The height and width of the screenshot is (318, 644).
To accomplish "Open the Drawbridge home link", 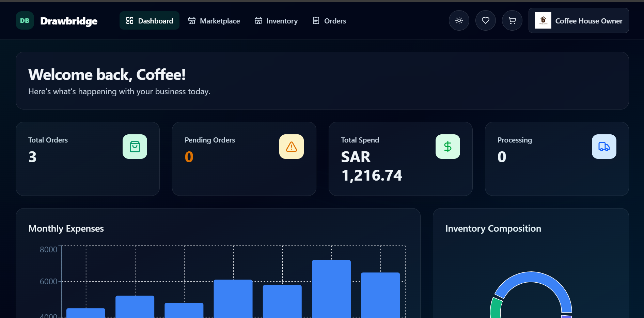I will pyautogui.click(x=69, y=21).
